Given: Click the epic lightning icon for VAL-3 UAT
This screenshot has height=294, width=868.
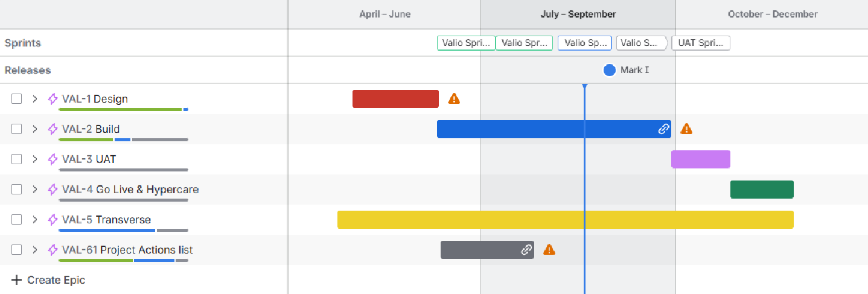Looking at the screenshot, I should 53,159.
